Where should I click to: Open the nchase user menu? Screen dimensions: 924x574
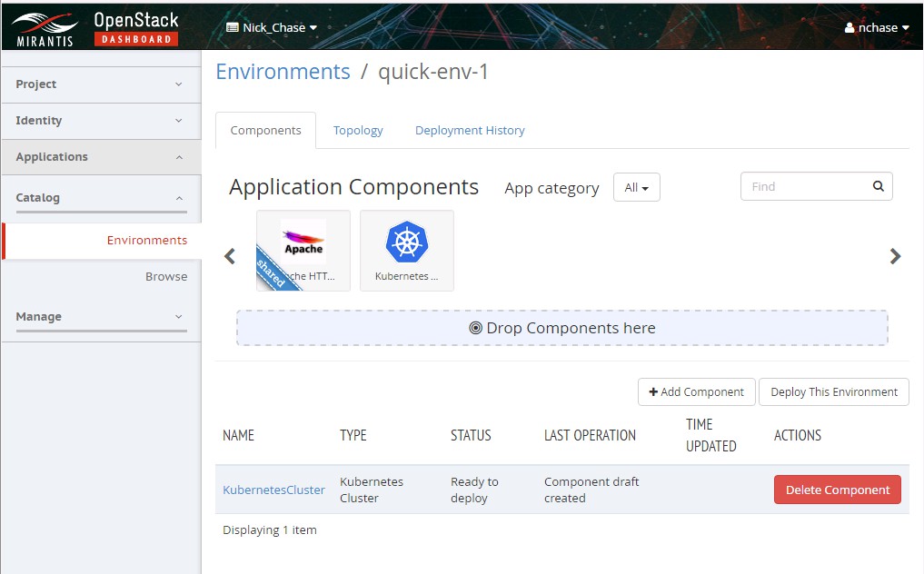point(877,27)
